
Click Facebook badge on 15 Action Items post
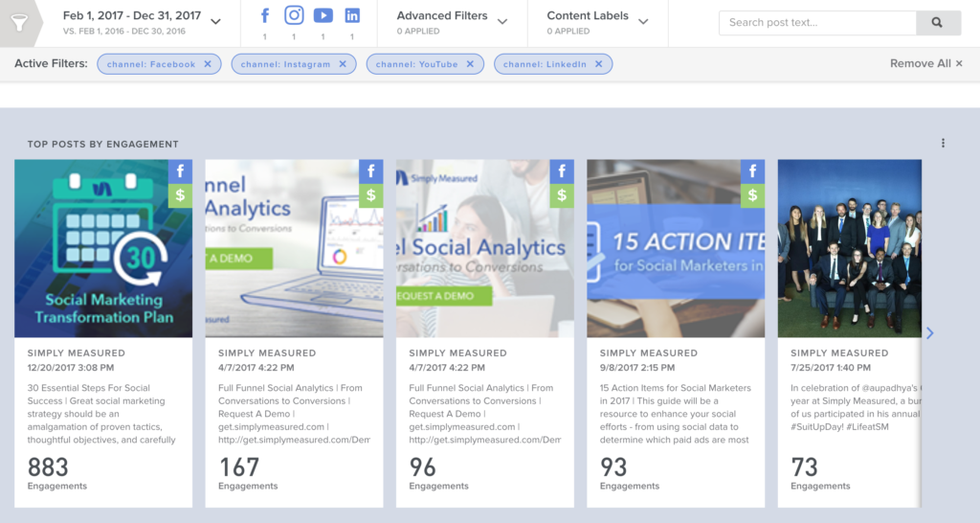[x=752, y=171]
